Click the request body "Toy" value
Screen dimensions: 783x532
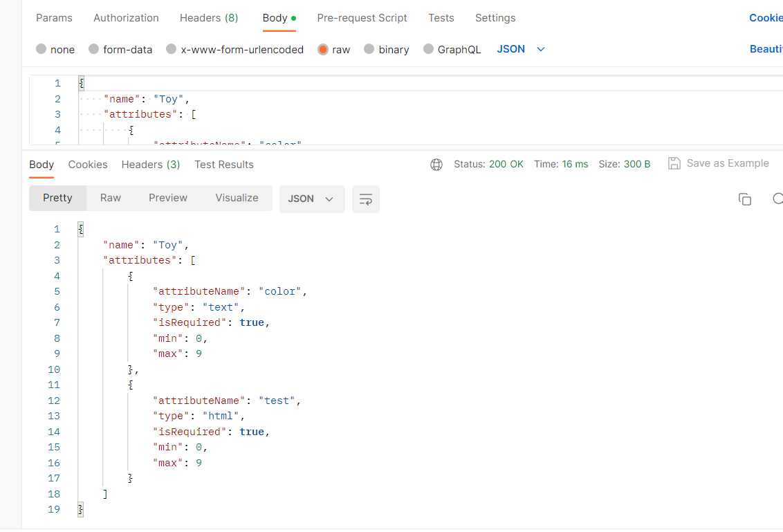(x=168, y=99)
